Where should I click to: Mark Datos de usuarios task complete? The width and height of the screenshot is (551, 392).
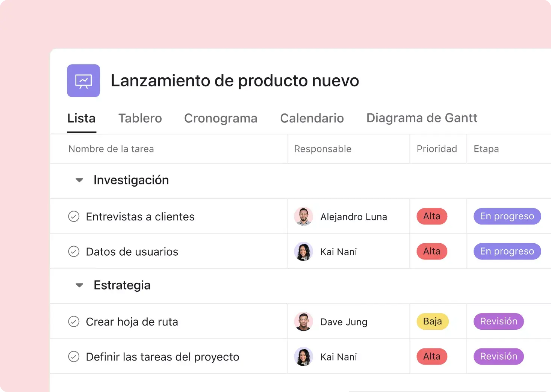coord(74,252)
